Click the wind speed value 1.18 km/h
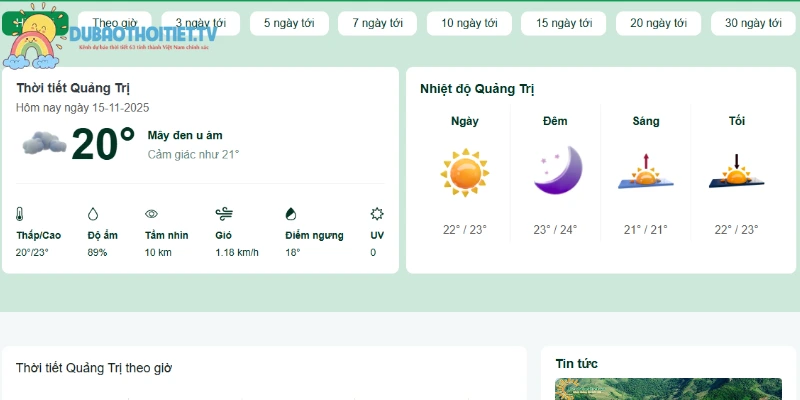This screenshot has width=800, height=400. point(237,253)
